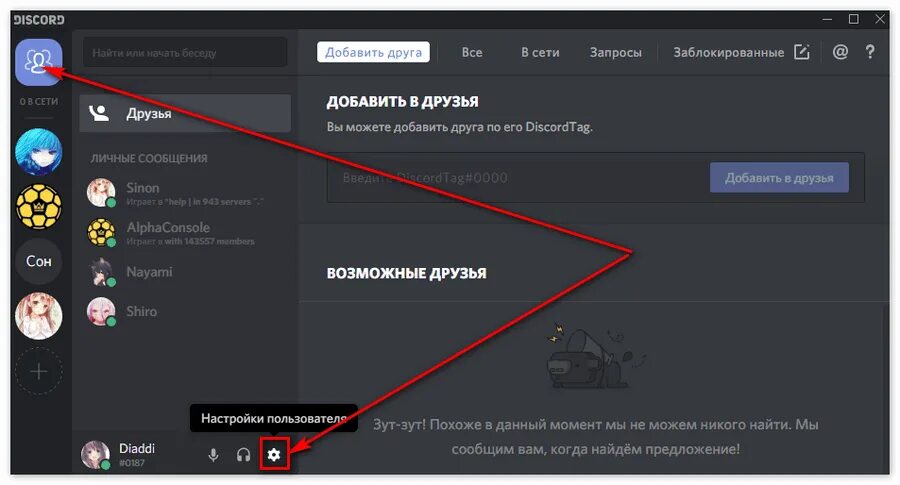This screenshot has width=900, height=485.
Task: Click the 'ЛИЧНЫЕ СООБЩЕНИЯ' header
Action: (149, 158)
